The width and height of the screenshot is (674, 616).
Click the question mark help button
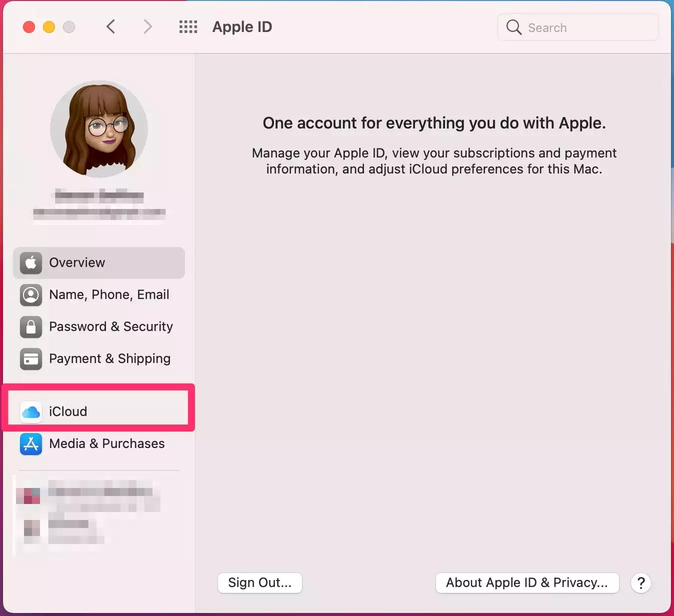641,583
